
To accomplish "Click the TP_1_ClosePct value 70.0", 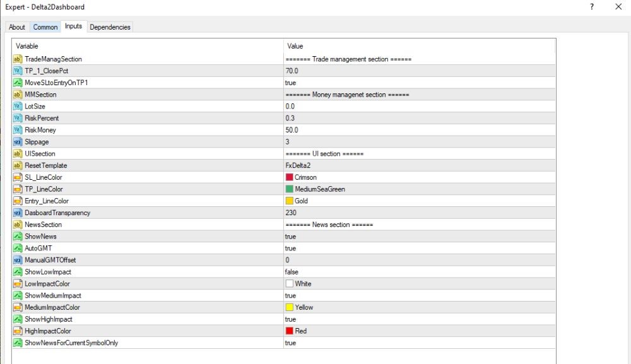I will (292, 71).
